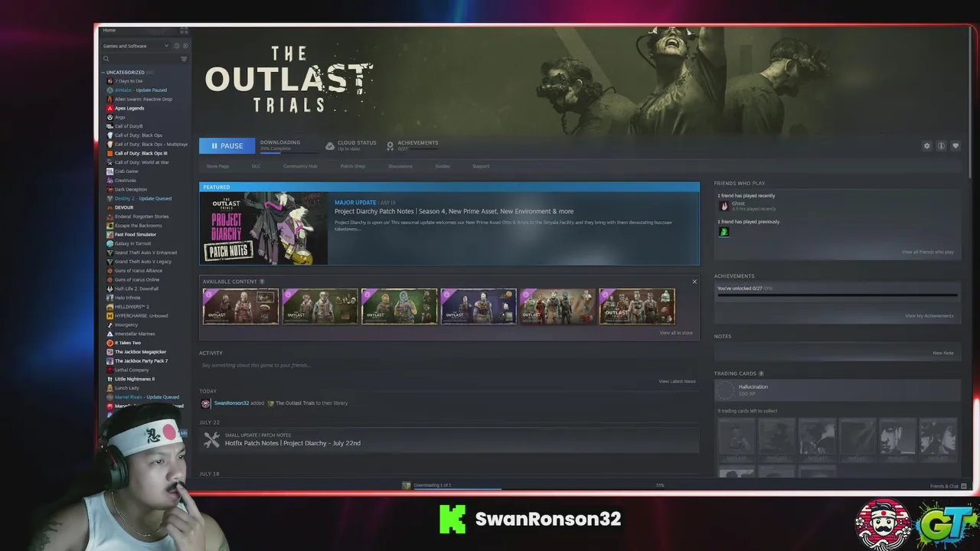Screen dimensions: 980x551
Task: Click the wrench icon beside Hotfix Patch Notes
Action: point(211,439)
